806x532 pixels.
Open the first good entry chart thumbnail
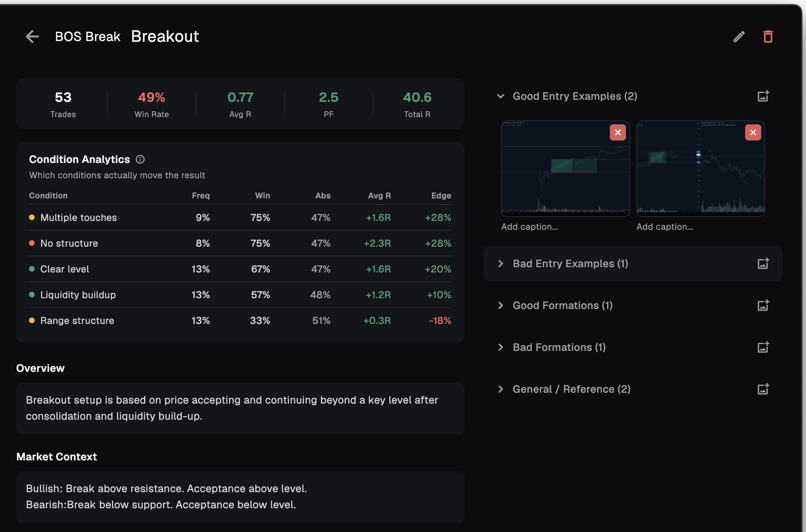(565, 168)
